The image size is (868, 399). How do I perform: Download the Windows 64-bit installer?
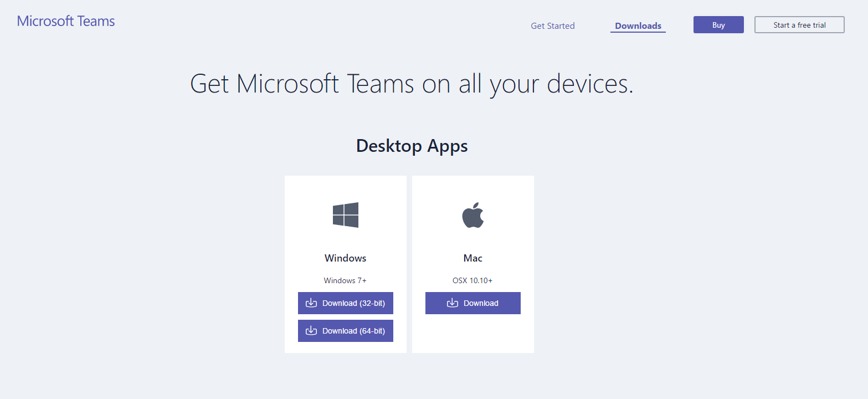point(346,331)
